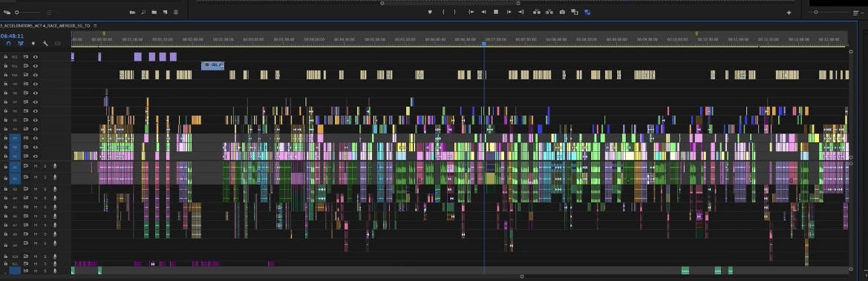
Task: Click the Stop playback square button
Action: pyautogui.click(x=496, y=12)
